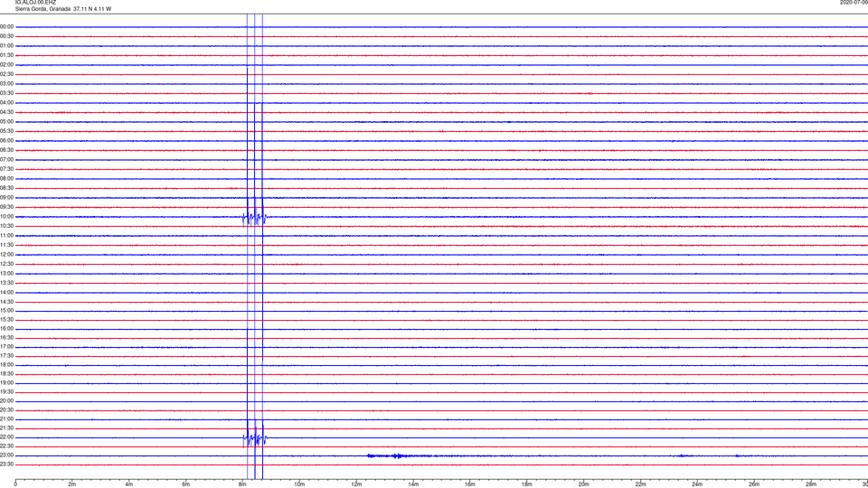Viewport: 868px width, 488px height.
Task: Pick the 18:00 trace label
Action: (6, 365)
